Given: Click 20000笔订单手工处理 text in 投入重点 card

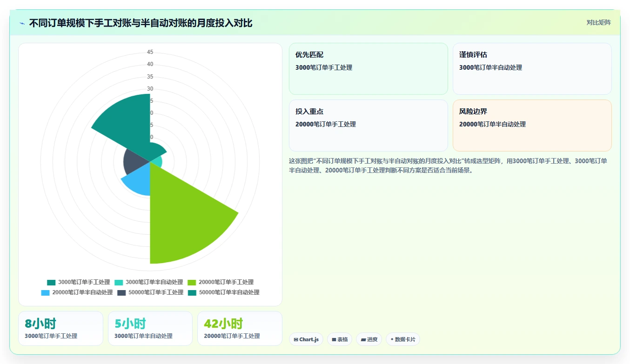Looking at the screenshot, I should click(x=326, y=124).
